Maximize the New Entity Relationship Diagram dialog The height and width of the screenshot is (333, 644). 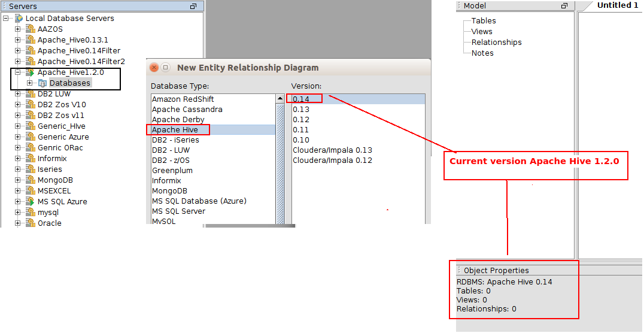click(x=166, y=68)
